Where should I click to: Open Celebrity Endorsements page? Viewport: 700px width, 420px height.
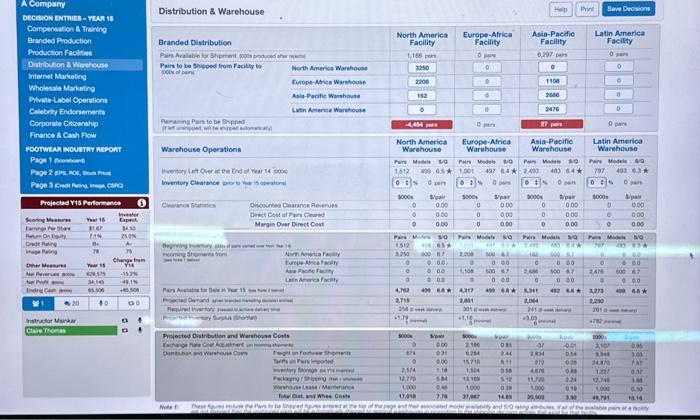click(x=67, y=112)
